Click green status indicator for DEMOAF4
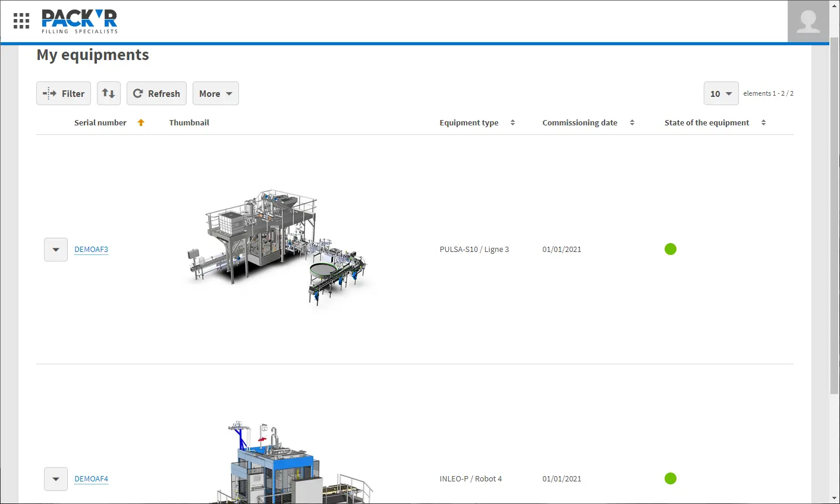 [671, 478]
